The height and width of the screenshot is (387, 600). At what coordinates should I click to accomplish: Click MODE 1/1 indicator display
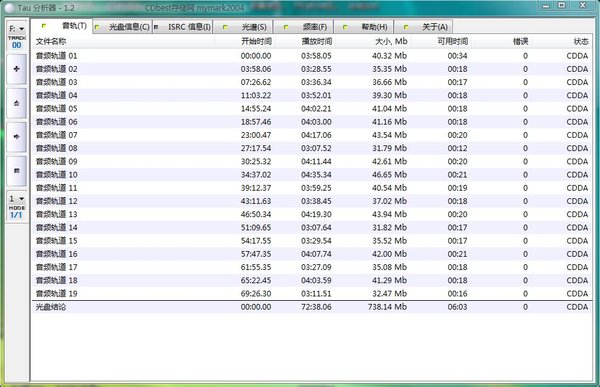coord(16,212)
